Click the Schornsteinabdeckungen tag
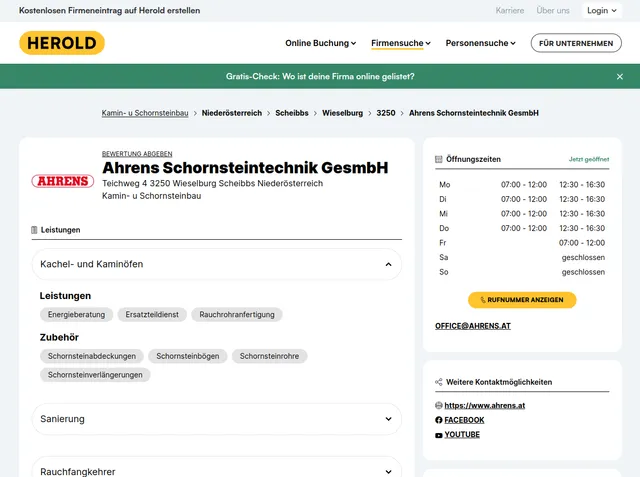 (x=92, y=356)
